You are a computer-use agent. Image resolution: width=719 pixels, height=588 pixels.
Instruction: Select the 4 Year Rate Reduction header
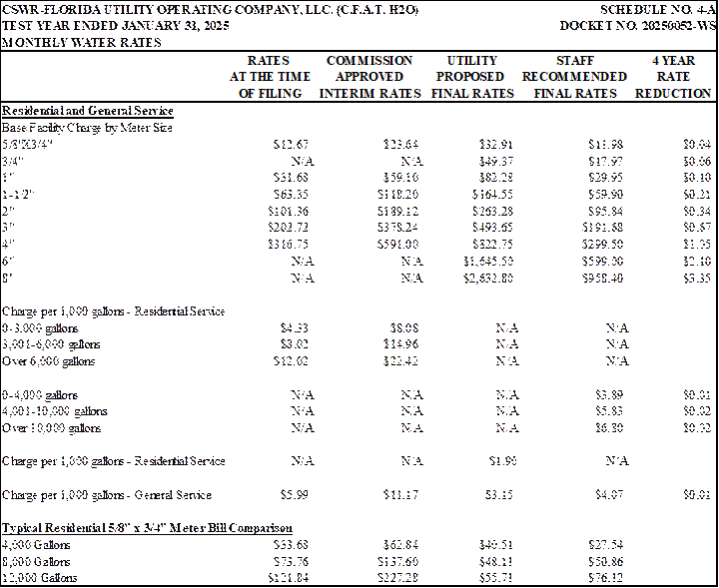pyautogui.click(x=673, y=77)
